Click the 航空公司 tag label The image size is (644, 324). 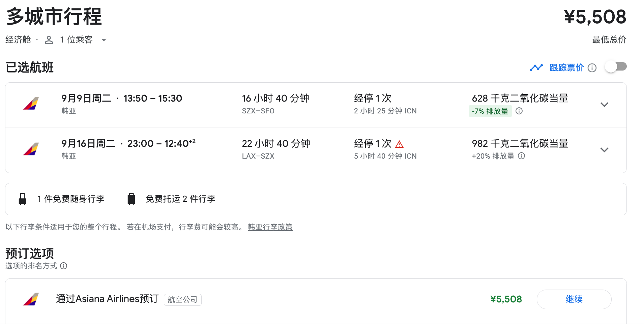pos(182,300)
